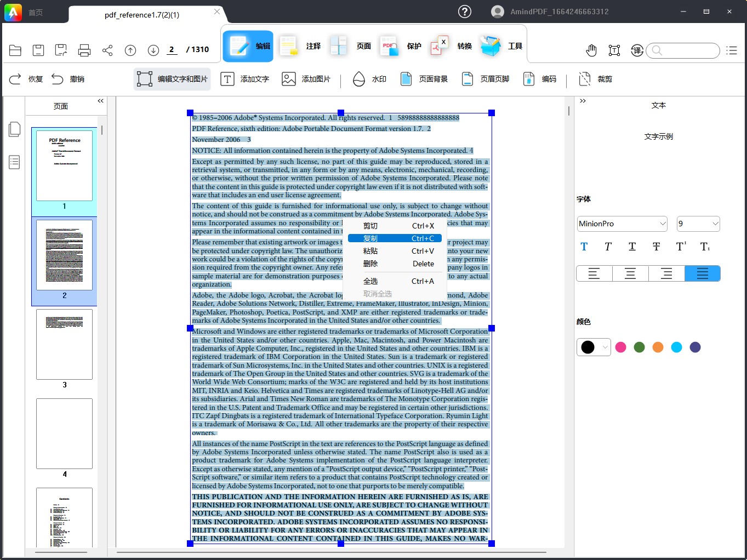The height and width of the screenshot is (560, 747).
Task: Save the document with the floppy icon
Action: [x=38, y=50]
